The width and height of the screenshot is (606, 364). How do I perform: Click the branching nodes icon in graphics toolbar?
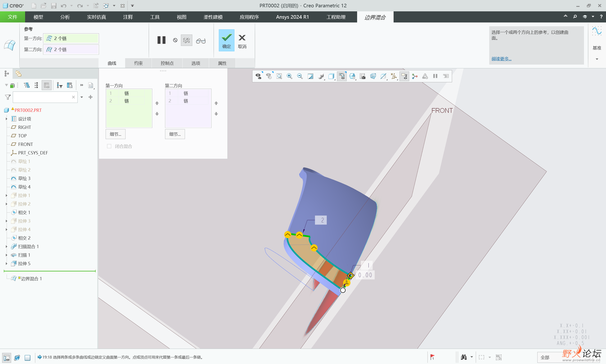point(415,76)
